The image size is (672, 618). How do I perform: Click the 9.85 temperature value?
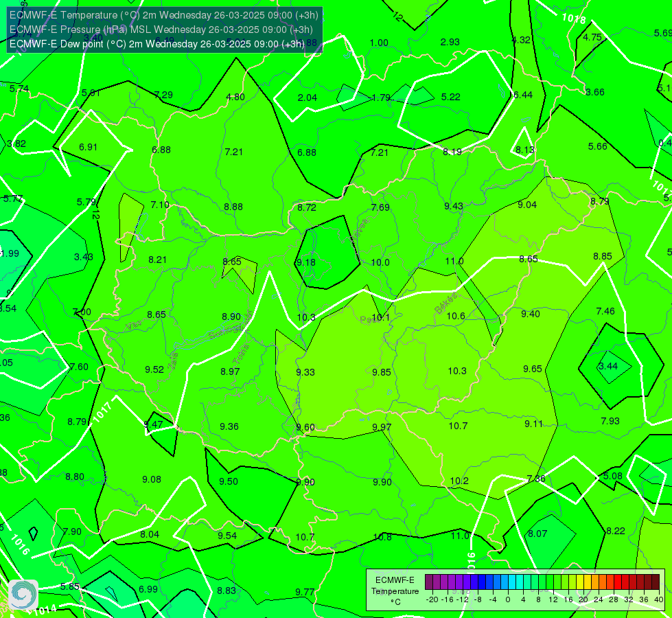coord(382,372)
